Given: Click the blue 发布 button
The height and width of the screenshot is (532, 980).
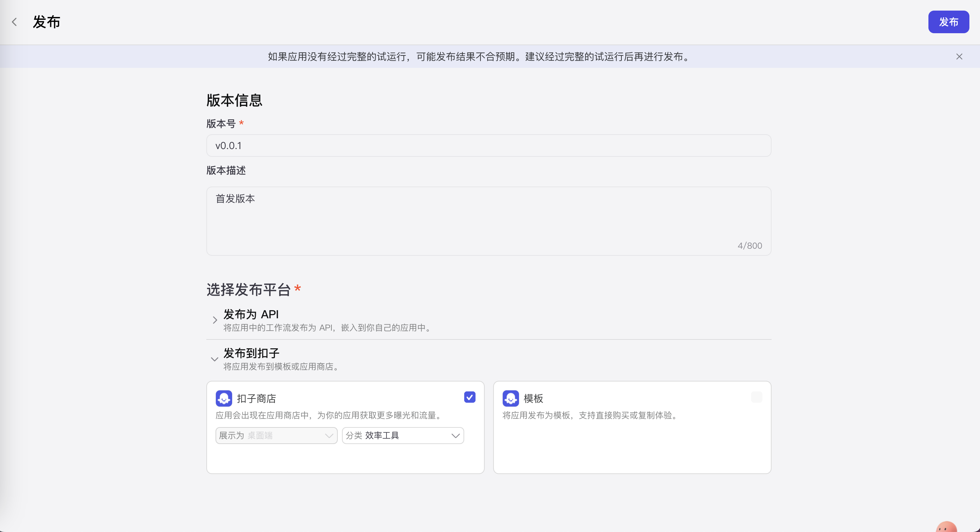Looking at the screenshot, I should (x=948, y=22).
